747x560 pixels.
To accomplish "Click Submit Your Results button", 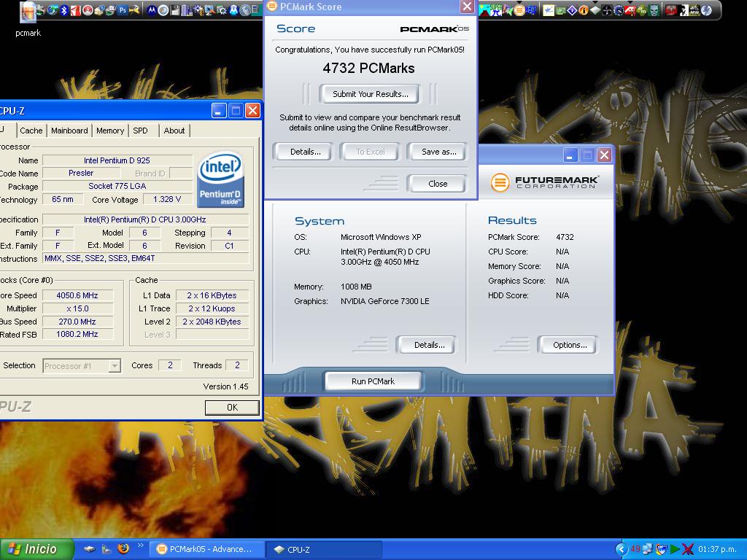I will click(370, 94).
